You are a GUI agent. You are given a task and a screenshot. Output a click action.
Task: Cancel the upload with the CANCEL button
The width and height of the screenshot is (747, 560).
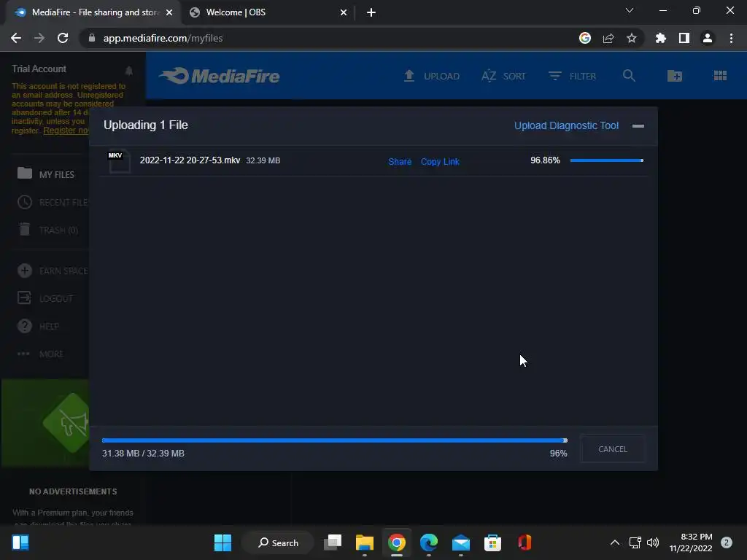pyautogui.click(x=612, y=448)
